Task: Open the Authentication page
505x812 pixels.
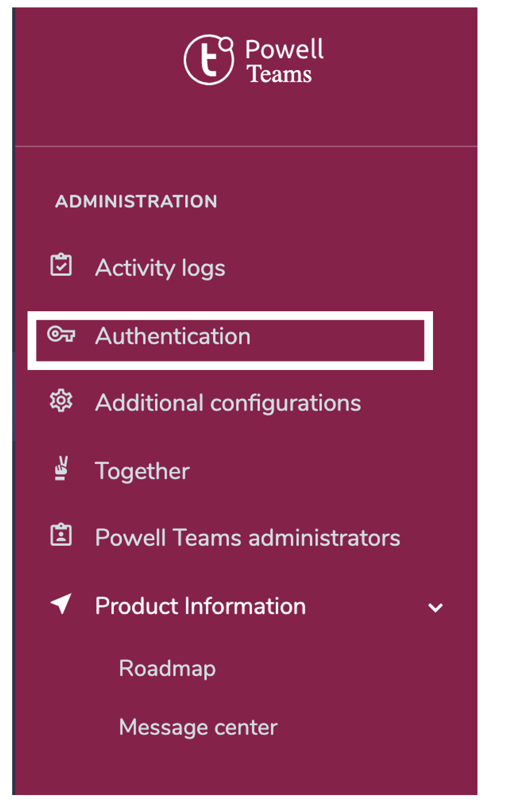Action: coord(173,336)
